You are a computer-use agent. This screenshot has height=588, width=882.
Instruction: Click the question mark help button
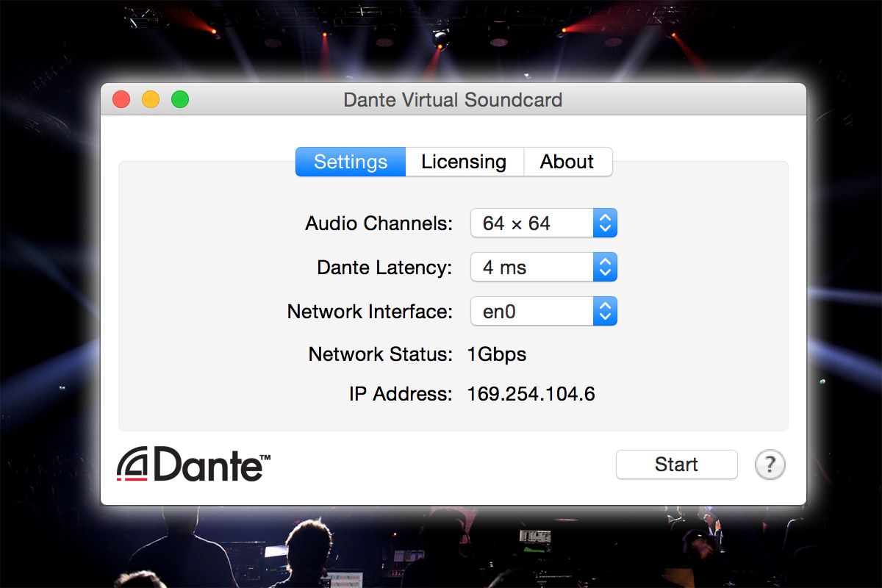(770, 465)
